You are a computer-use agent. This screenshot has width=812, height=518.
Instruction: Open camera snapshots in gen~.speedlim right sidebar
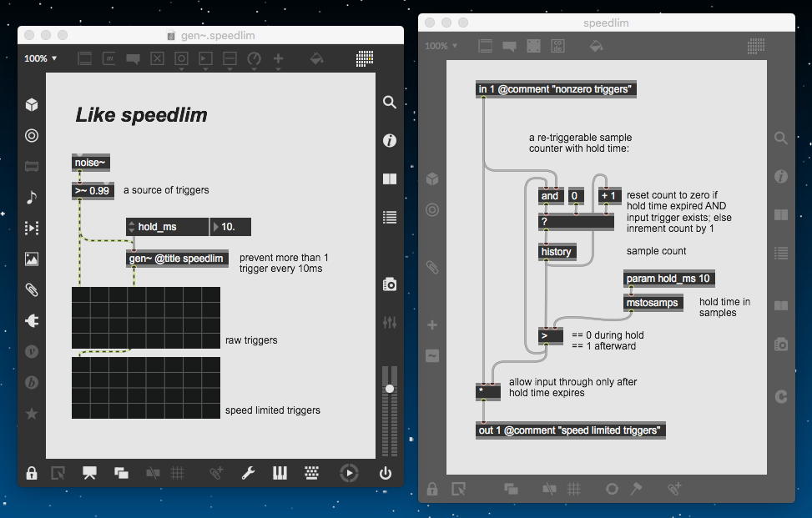point(390,284)
